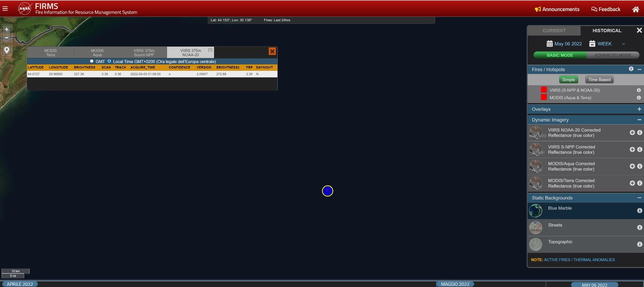Click the Time Based button
This screenshot has width=644, height=287.
click(599, 80)
